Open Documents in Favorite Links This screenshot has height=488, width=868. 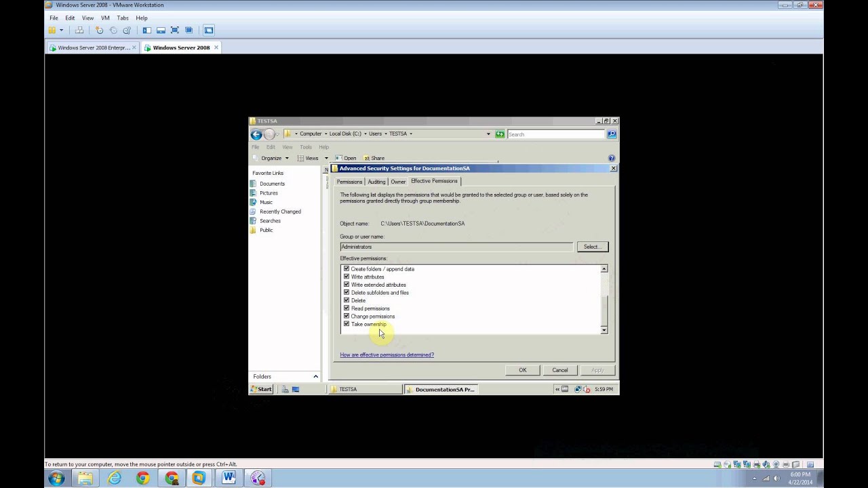tap(272, 184)
